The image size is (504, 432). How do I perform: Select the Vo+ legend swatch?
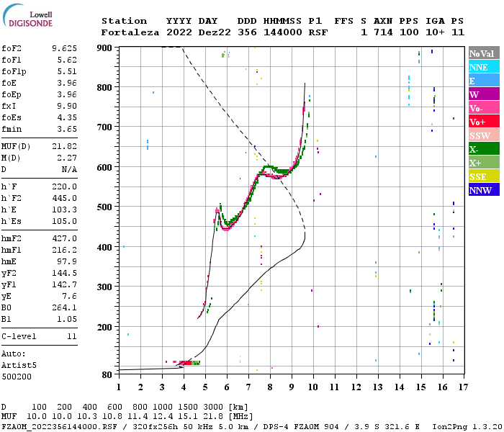[484, 122]
